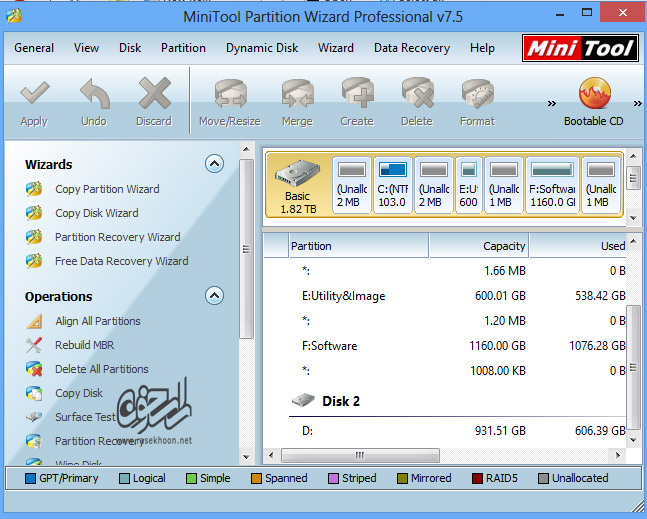The image size is (647, 519).
Task: Click the Align All Partitions icon
Action: click(x=34, y=321)
